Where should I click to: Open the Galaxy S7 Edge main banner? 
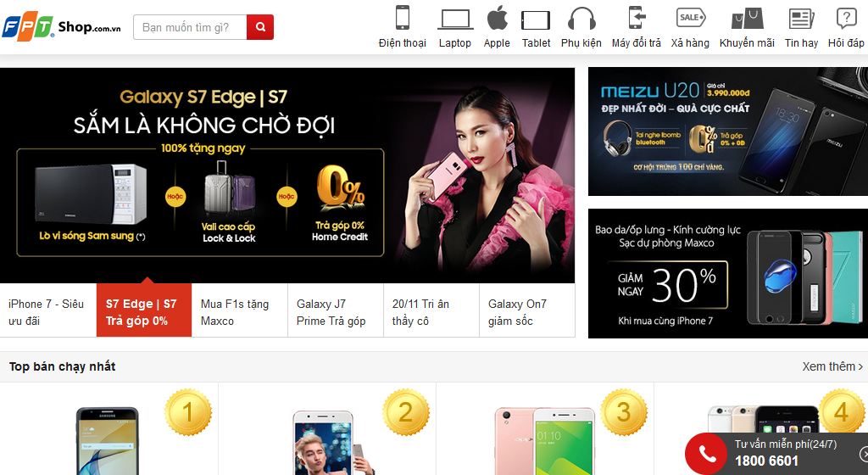point(287,175)
